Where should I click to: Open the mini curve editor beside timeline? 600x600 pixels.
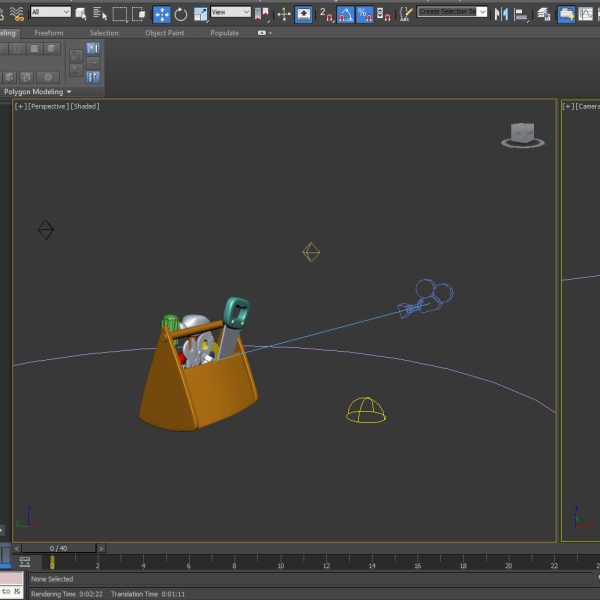(x=25, y=562)
